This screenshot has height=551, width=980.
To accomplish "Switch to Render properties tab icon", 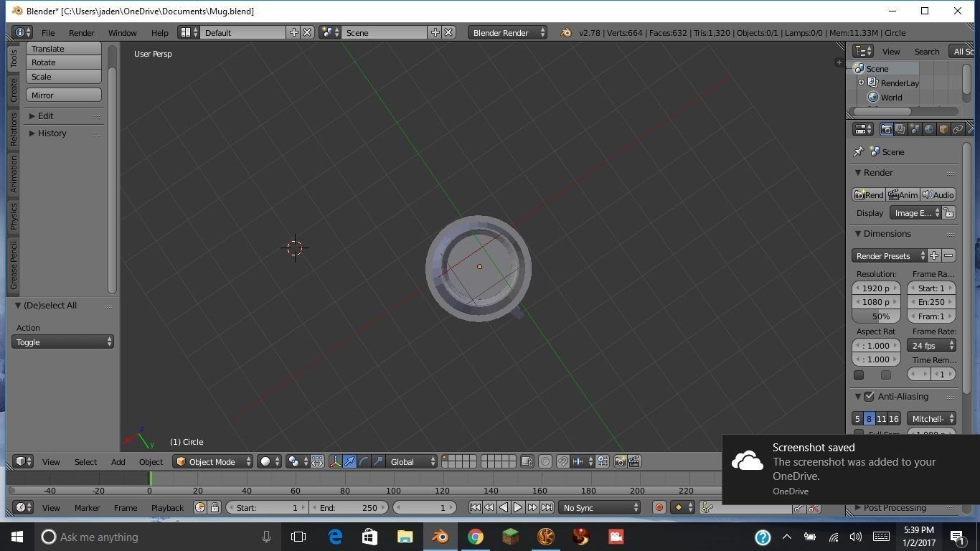I will coord(886,129).
